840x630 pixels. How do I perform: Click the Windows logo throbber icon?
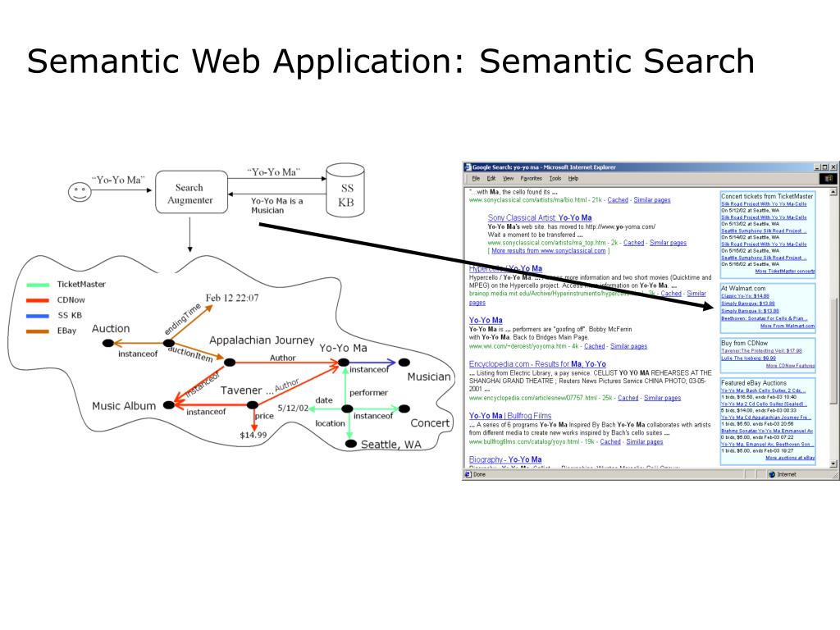click(829, 178)
